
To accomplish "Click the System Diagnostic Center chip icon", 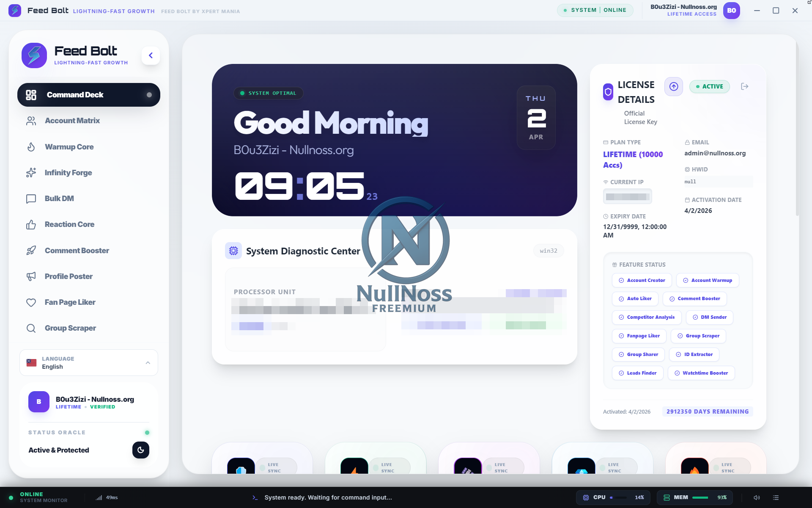I will pyautogui.click(x=233, y=251).
